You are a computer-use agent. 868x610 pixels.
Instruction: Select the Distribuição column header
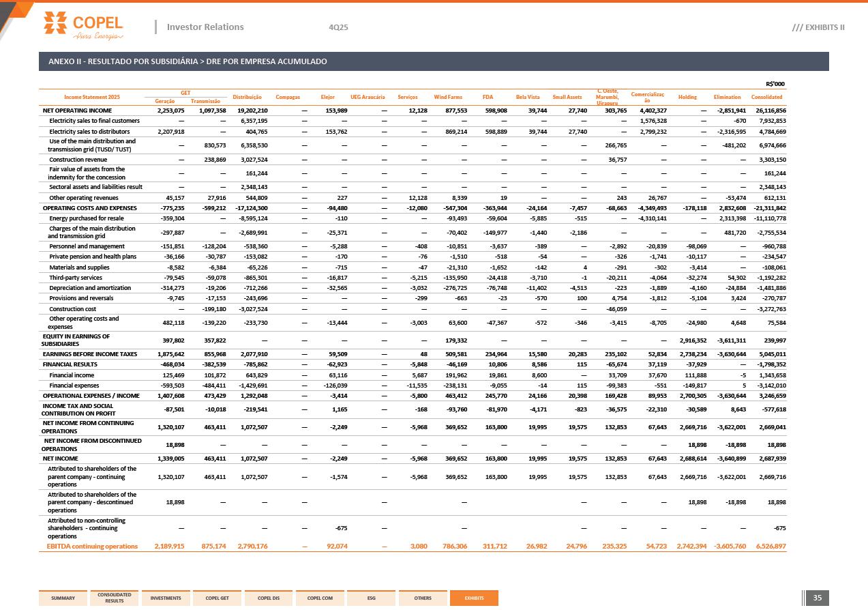248,97
